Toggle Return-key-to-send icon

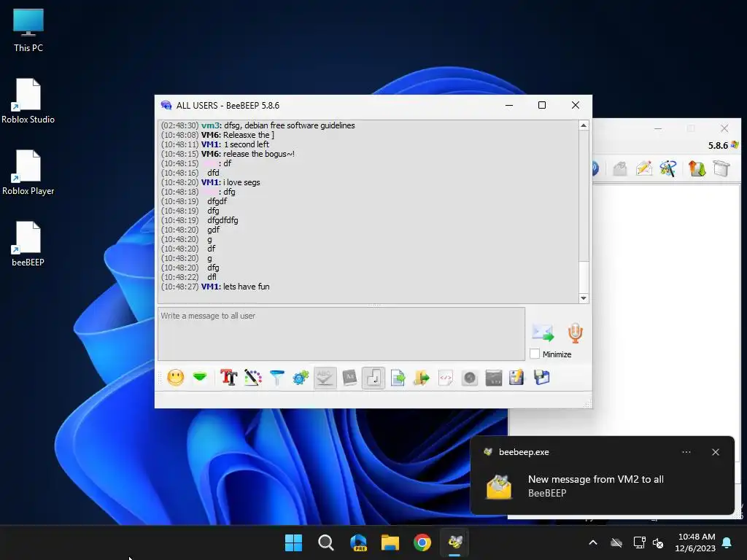coord(373,378)
